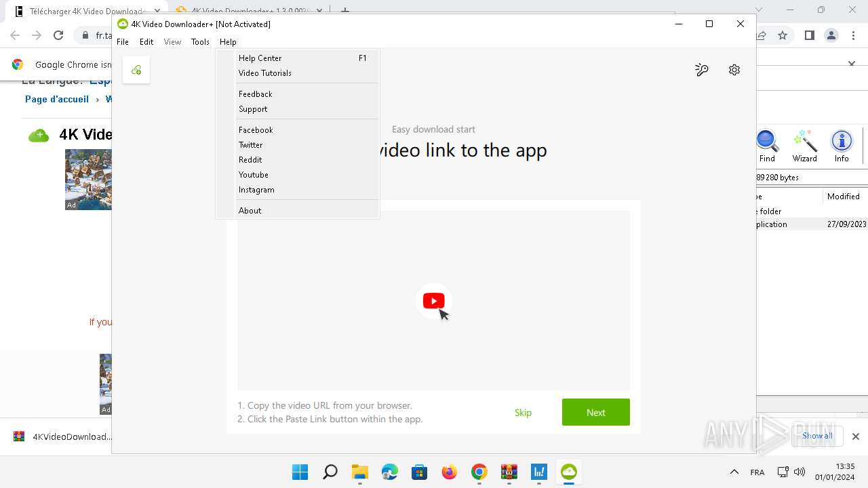Open Facebook from the Help menu
This screenshot has width=868, height=488.
298,130
